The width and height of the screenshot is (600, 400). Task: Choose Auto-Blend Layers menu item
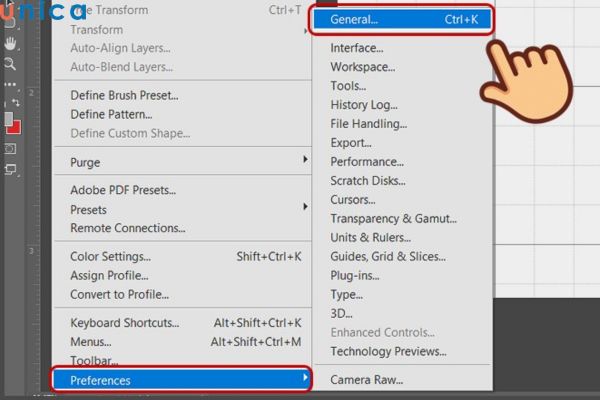183,67
